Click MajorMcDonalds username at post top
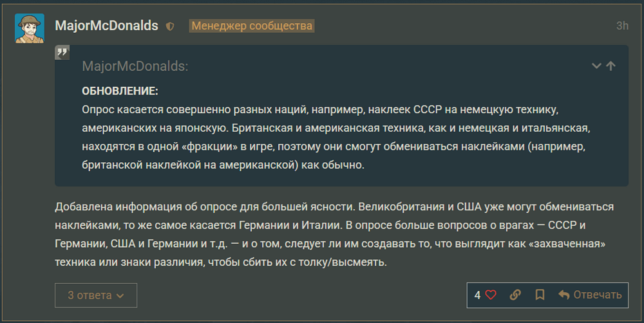 click(106, 26)
